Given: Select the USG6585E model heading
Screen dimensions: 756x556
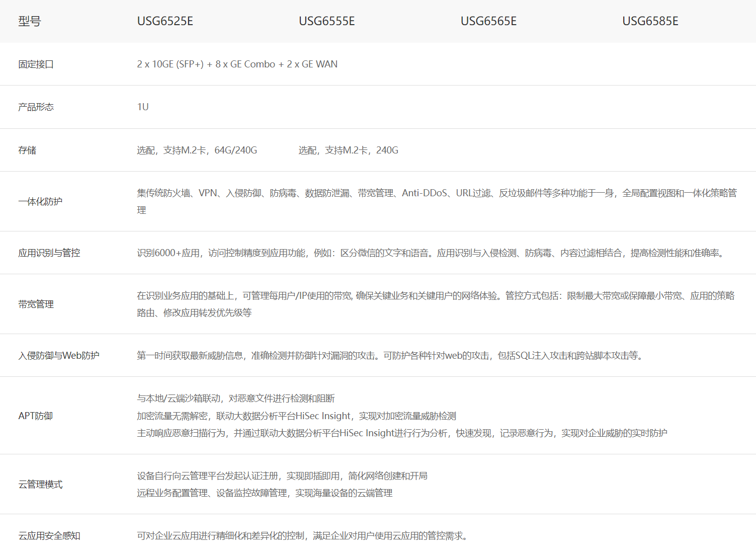Looking at the screenshot, I should 650,21.
